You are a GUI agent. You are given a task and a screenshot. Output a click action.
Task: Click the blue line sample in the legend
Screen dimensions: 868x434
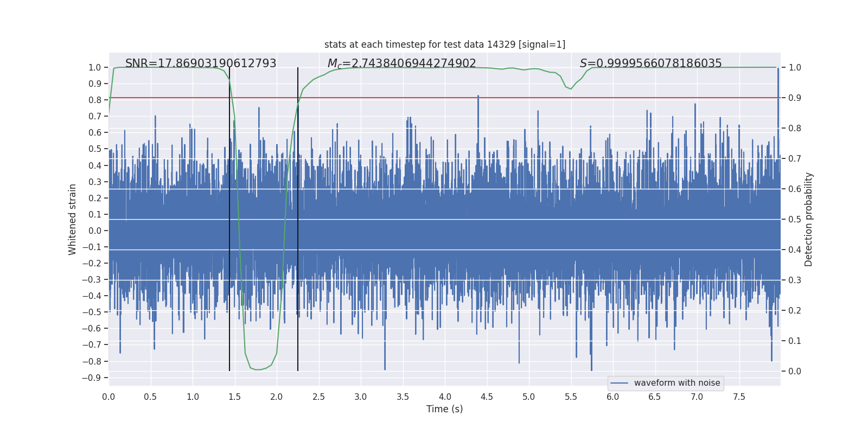coord(620,383)
